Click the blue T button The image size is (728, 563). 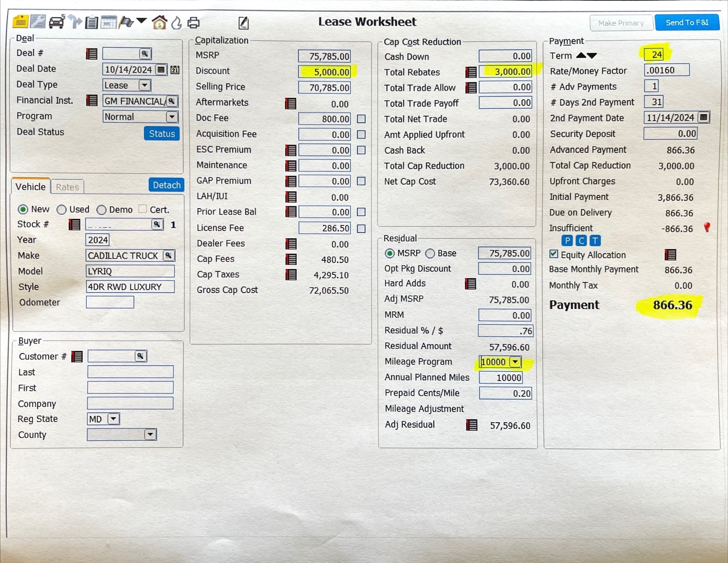click(595, 240)
